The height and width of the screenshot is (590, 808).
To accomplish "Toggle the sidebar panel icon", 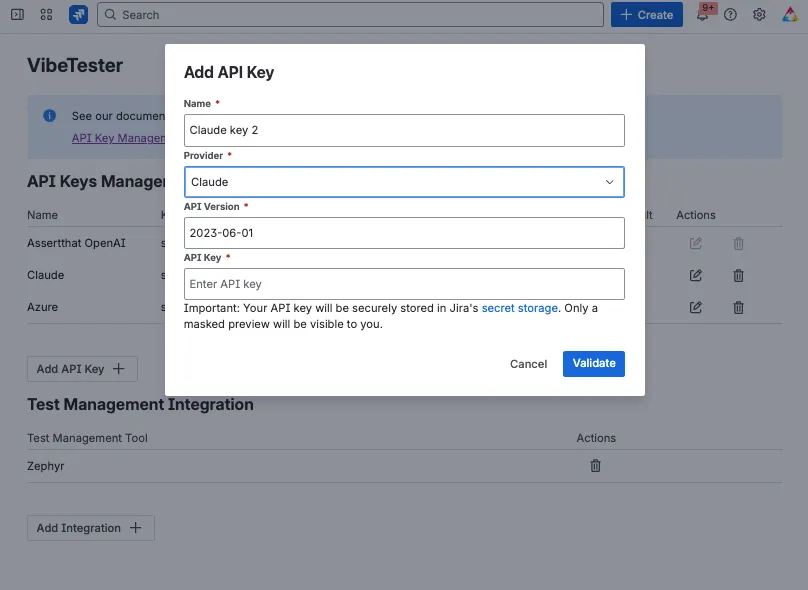I will 18,14.
